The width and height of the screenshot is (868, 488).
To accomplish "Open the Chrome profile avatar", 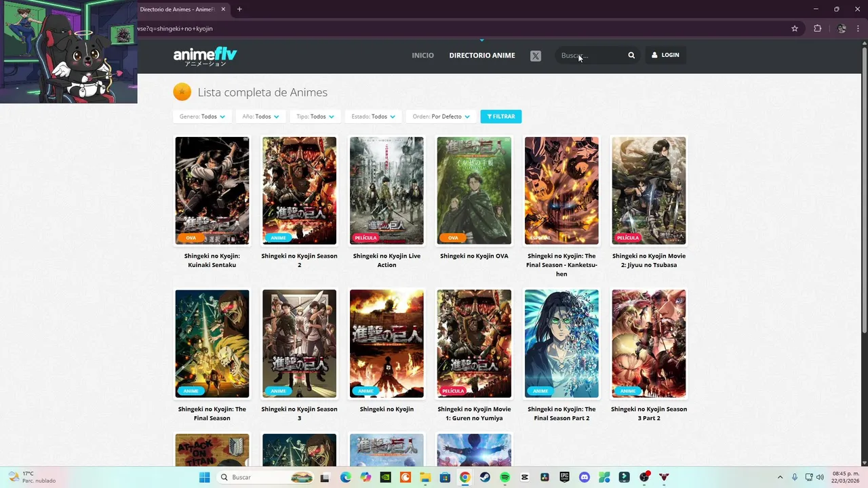I will (x=842, y=28).
